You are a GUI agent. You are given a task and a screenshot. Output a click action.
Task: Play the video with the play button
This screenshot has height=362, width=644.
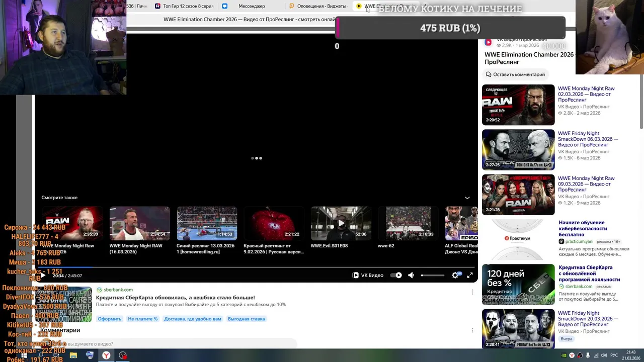(43, 275)
